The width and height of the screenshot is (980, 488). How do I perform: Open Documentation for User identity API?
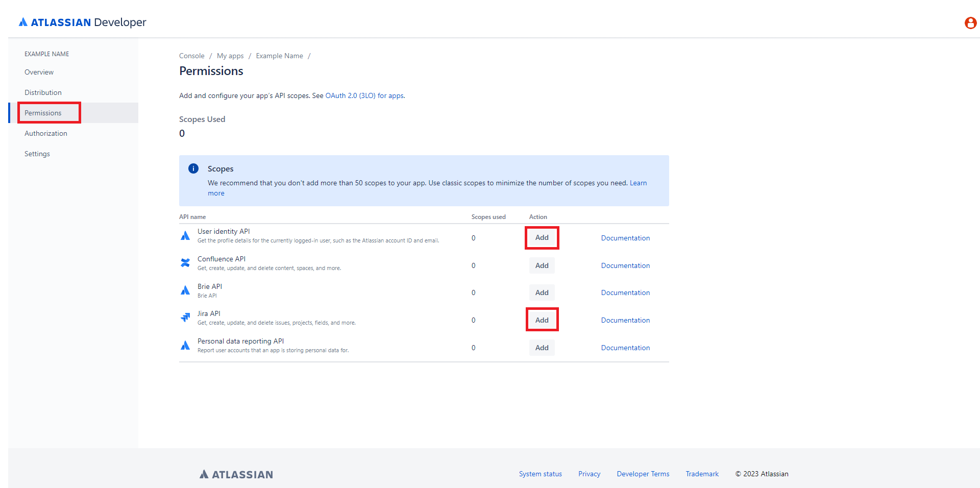pos(625,238)
